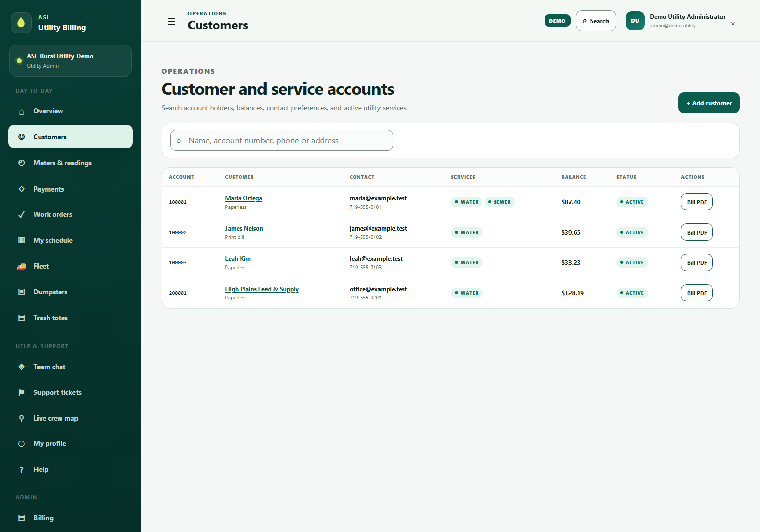Expand the Demo Utility Administrator dropdown arrow
Image resolution: width=760 pixels, height=532 pixels.
pyautogui.click(x=733, y=24)
